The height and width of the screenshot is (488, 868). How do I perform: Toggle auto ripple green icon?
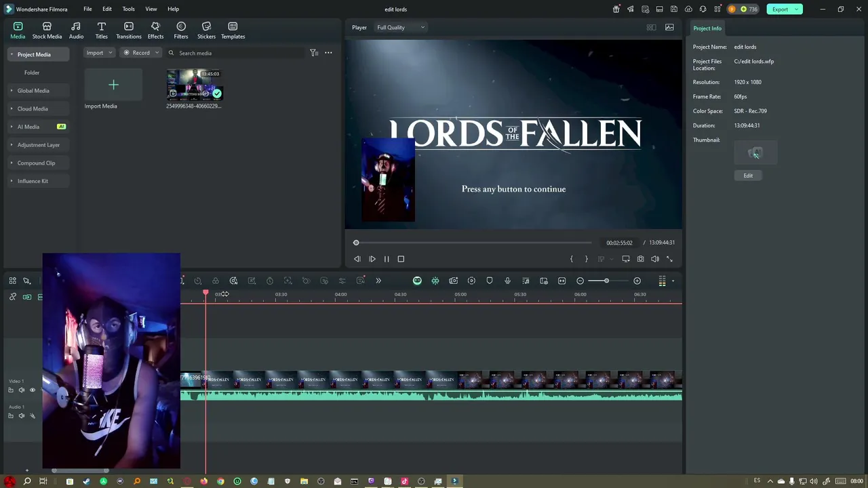point(435,281)
